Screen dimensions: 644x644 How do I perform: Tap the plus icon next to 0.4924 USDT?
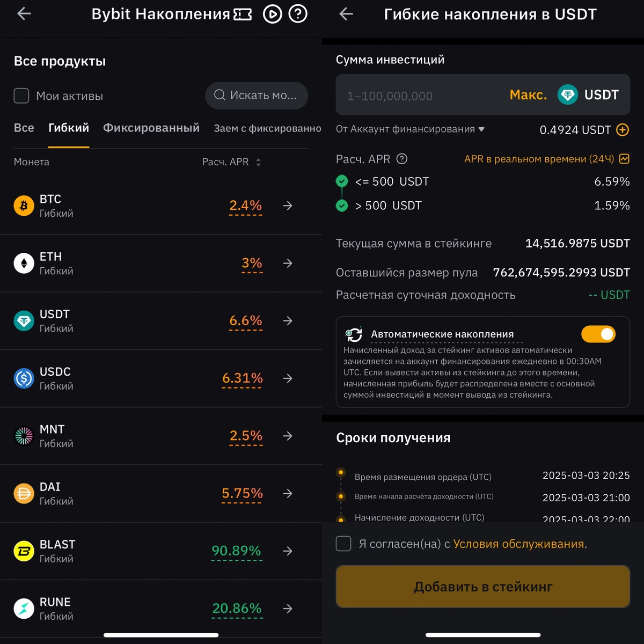[623, 130]
